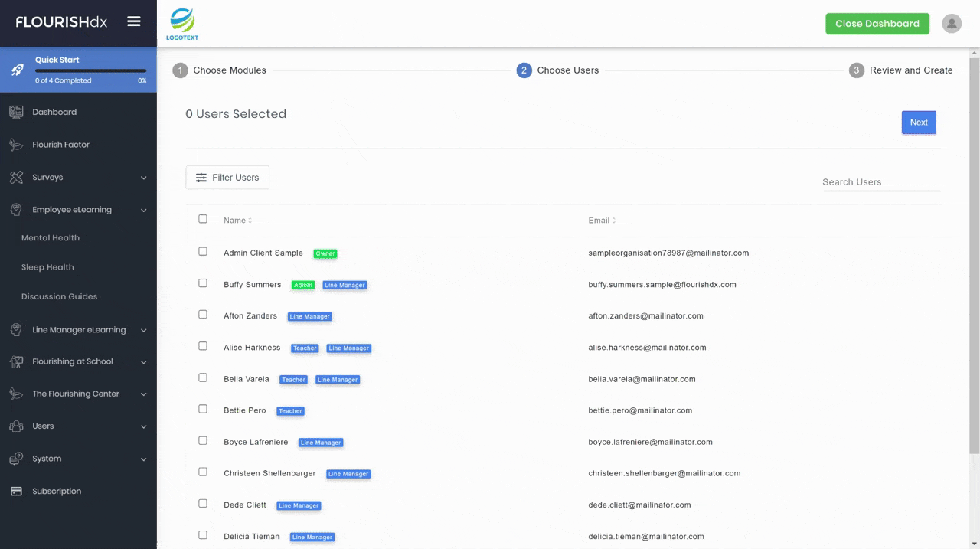Viewport: 980px width, 549px height.
Task: Tick the checkbox for Bettie Pero
Action: [203, 409]
